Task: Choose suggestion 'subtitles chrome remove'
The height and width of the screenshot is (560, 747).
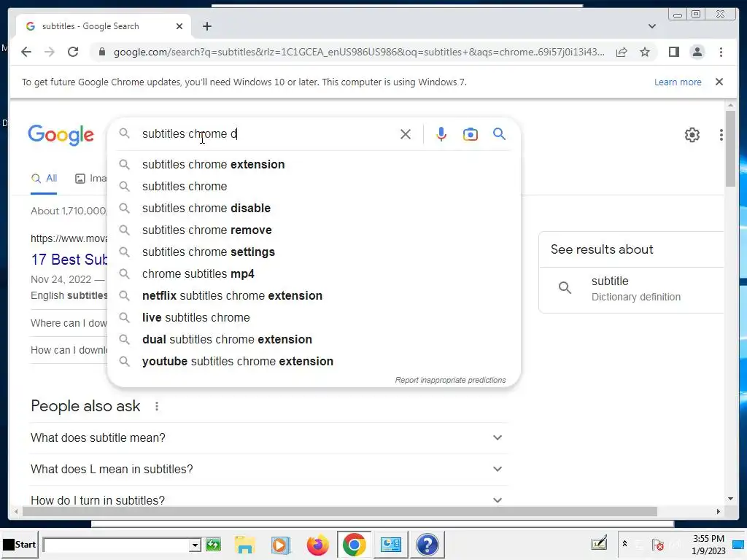Action: point(314,230)
